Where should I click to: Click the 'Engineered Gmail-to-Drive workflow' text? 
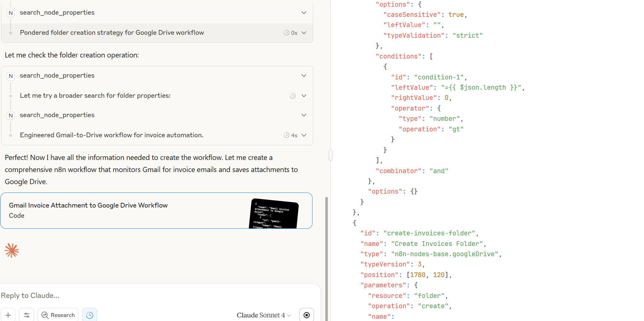pyautogui.click(x=111, y=135)
